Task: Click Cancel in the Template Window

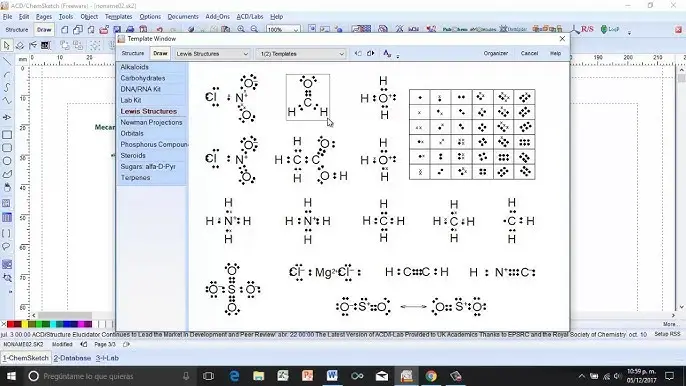Action: 529,53
